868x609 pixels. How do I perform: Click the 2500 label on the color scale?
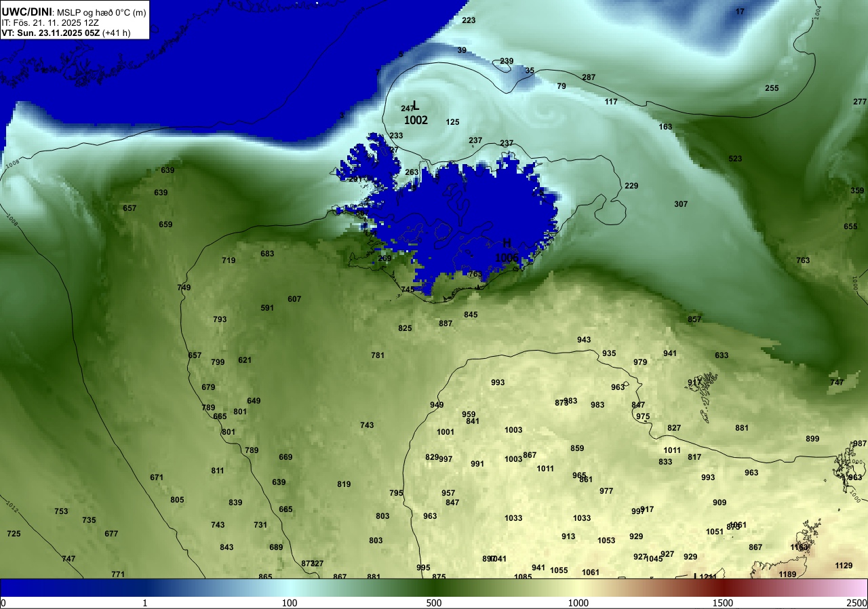click(x=857, y=602)
